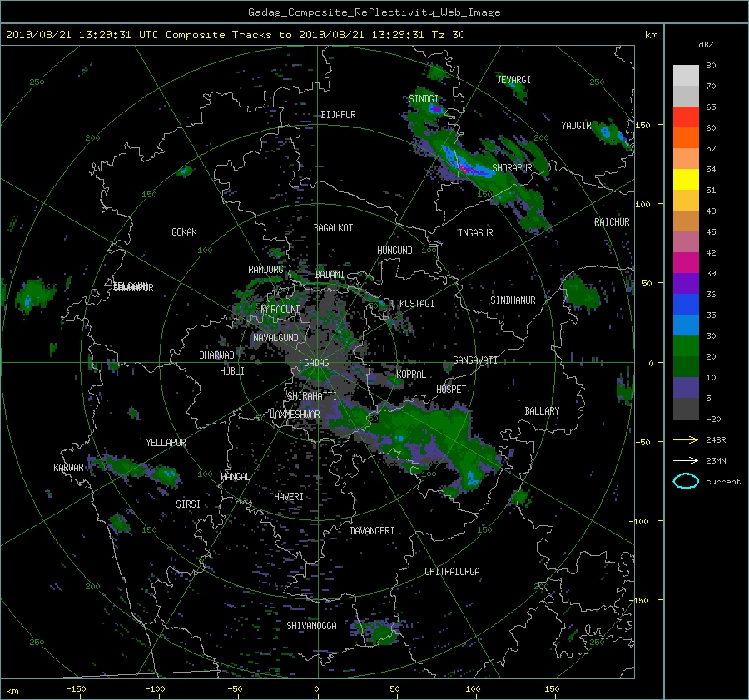Select the SHORAPUR label
749x700 pixels.
click(x=512, y=167)
